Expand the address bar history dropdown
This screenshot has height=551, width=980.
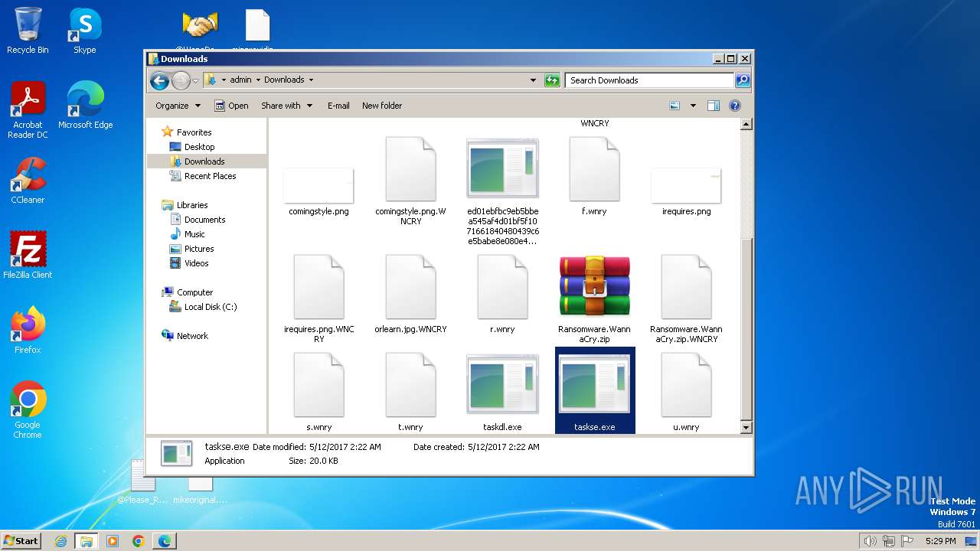(x=533, y=80)
